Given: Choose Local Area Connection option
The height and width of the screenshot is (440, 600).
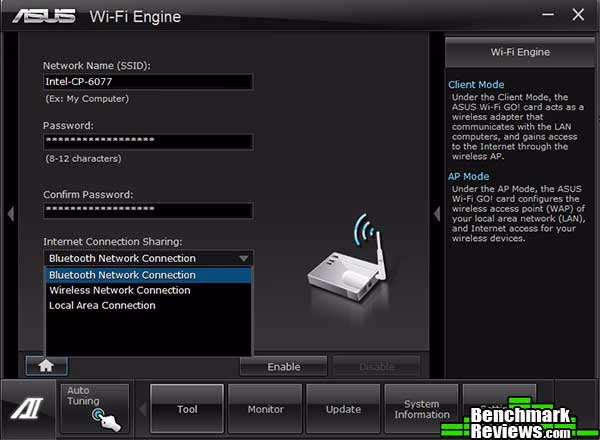Looking at the screenshot, I should [x=148, y=305].
